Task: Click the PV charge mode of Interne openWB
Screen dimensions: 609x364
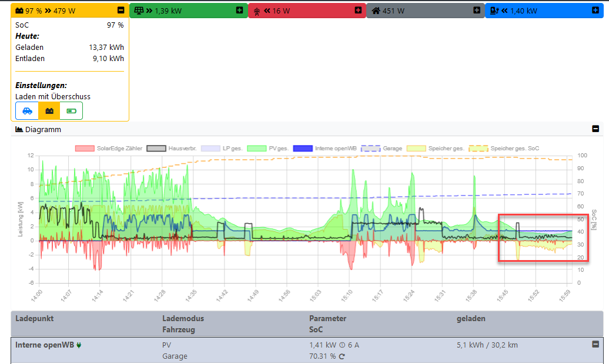Action: pyautogui.click(x=167, y=345)
